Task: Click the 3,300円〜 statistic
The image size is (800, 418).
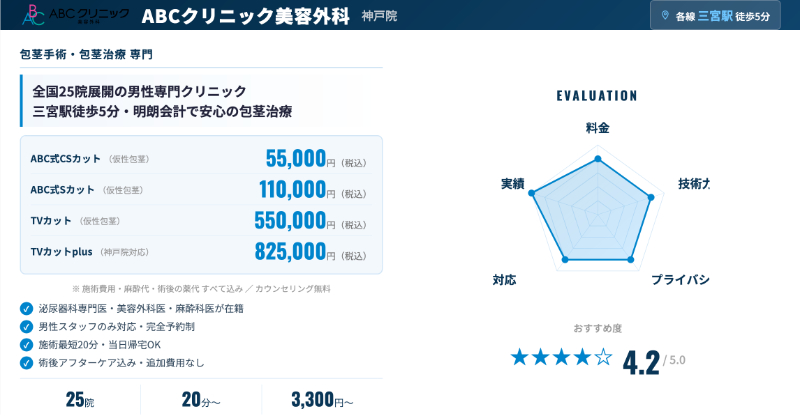Action: (x=322, y=400)
